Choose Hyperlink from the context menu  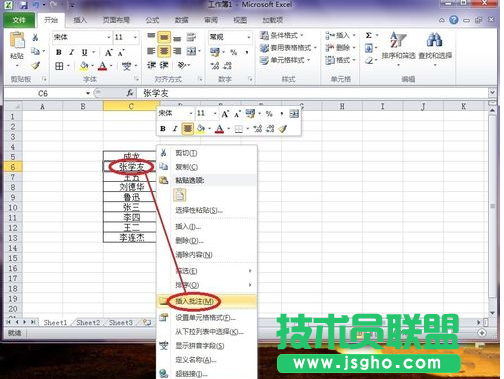207,374
